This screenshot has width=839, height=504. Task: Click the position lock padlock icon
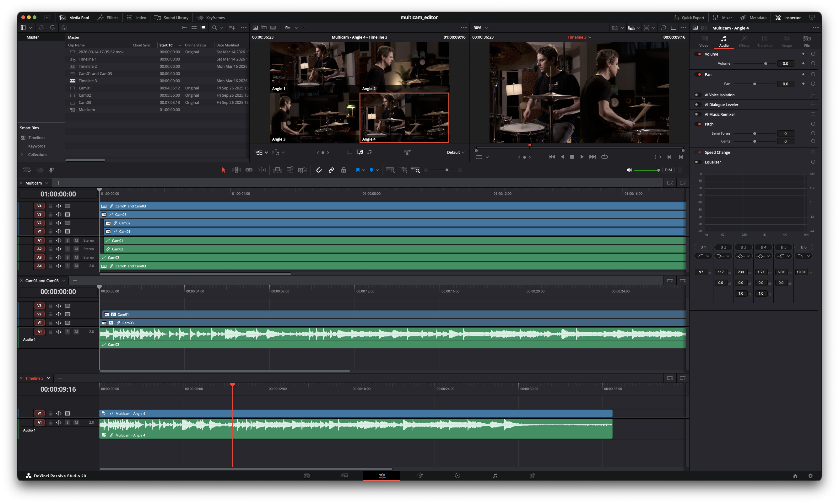click(x=344, y=170)
